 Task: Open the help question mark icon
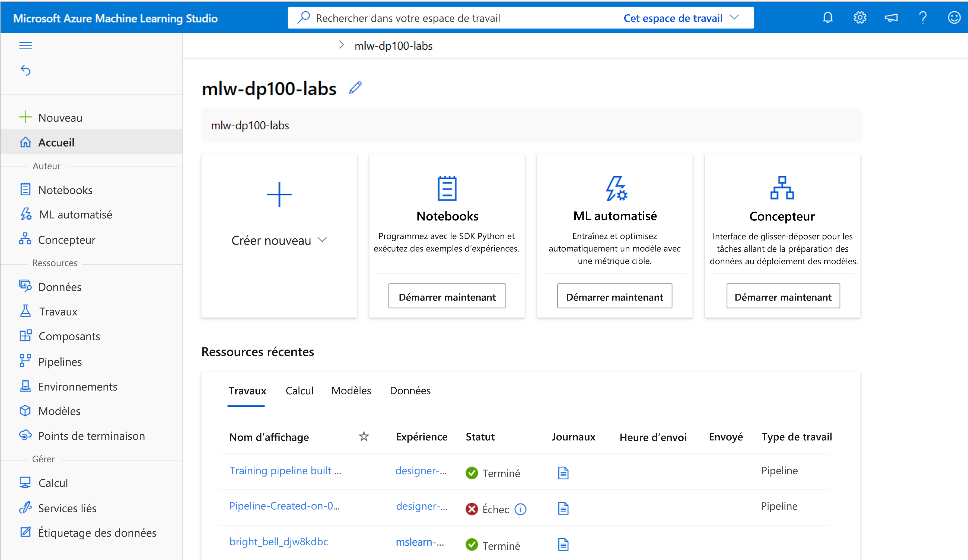923,18
